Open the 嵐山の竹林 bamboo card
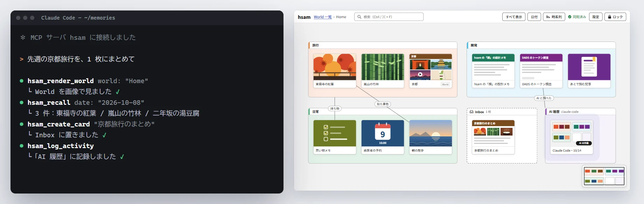 tap(383, 71)
